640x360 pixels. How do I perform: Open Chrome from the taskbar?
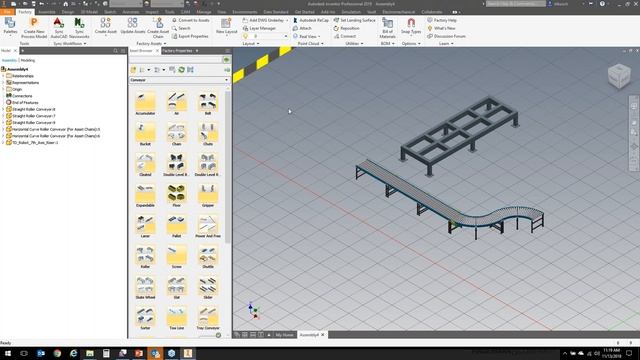coord(57,353)
